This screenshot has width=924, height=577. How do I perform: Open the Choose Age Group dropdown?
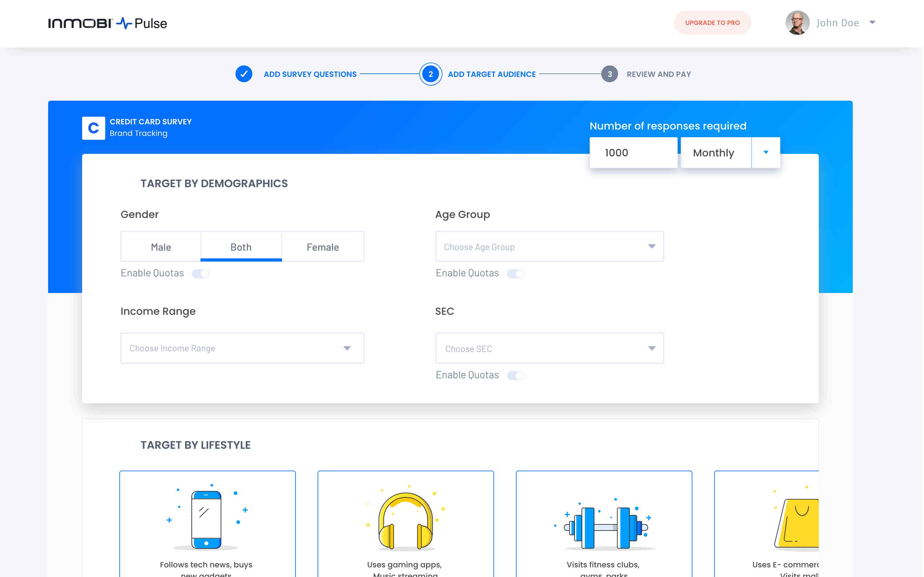click(x=550, y=247)
